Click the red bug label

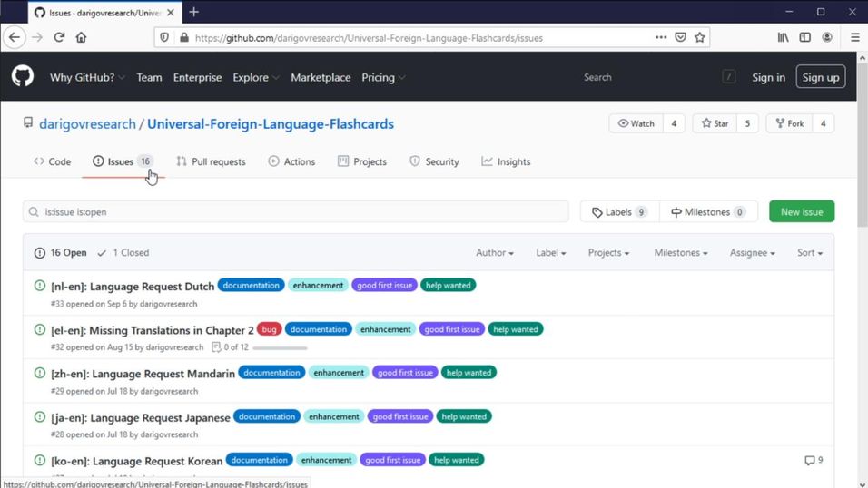(269, 329)
